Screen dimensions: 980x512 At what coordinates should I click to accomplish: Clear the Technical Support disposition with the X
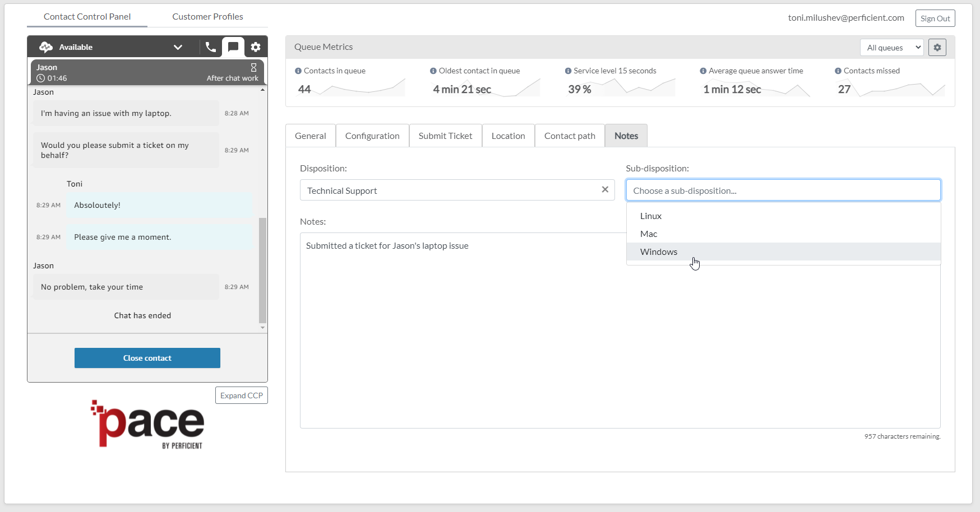tap(605, 189)
